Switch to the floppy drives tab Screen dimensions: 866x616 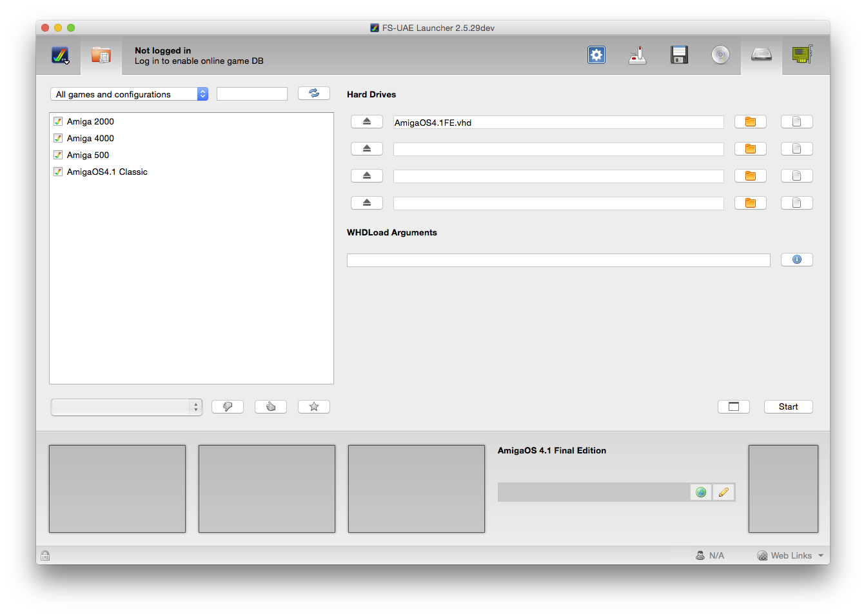[679, 55]
